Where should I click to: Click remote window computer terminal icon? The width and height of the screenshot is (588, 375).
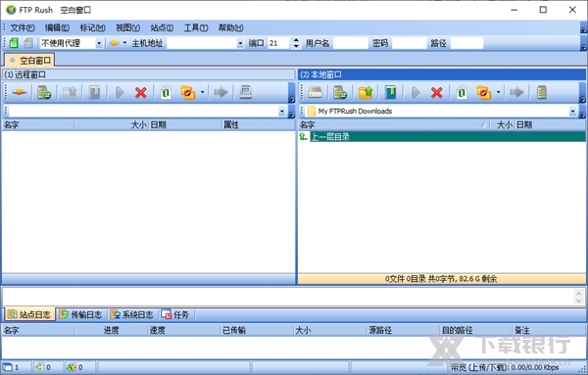pyautogui.click(x=246, y=92)
